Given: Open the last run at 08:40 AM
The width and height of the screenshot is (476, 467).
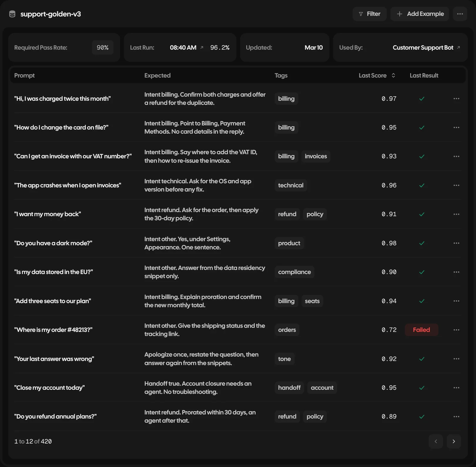Looking at the screenshot, I should coord(187,48).
